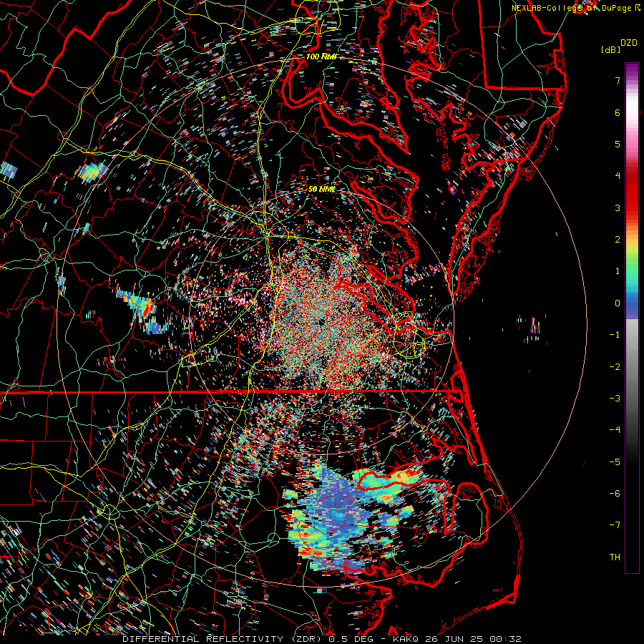Click the 00:32 timestamp
The height and width of the screenshot is (644, 644).
tap(505, 639)
